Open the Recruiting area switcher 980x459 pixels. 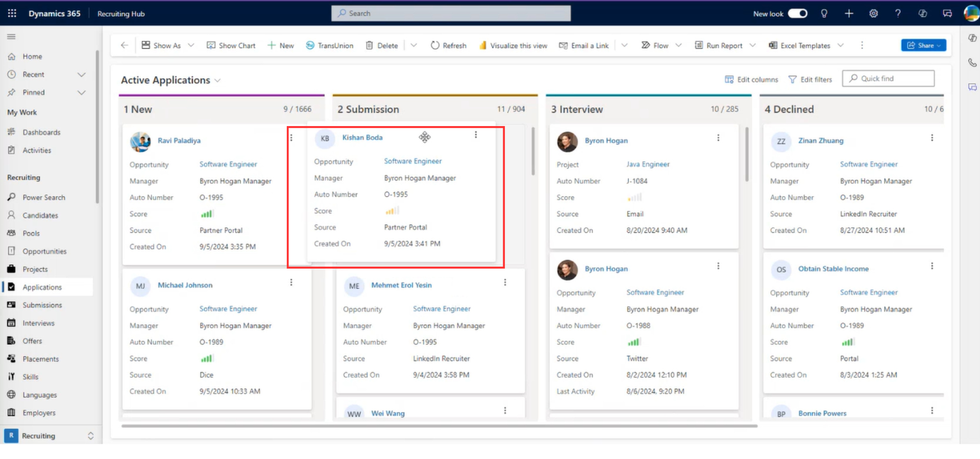click(50, 436)
